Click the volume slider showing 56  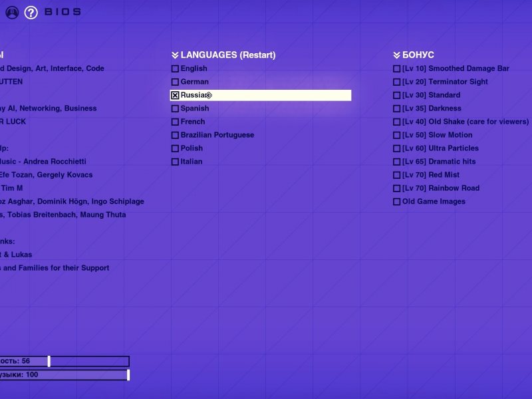click(x=49, y=361)
